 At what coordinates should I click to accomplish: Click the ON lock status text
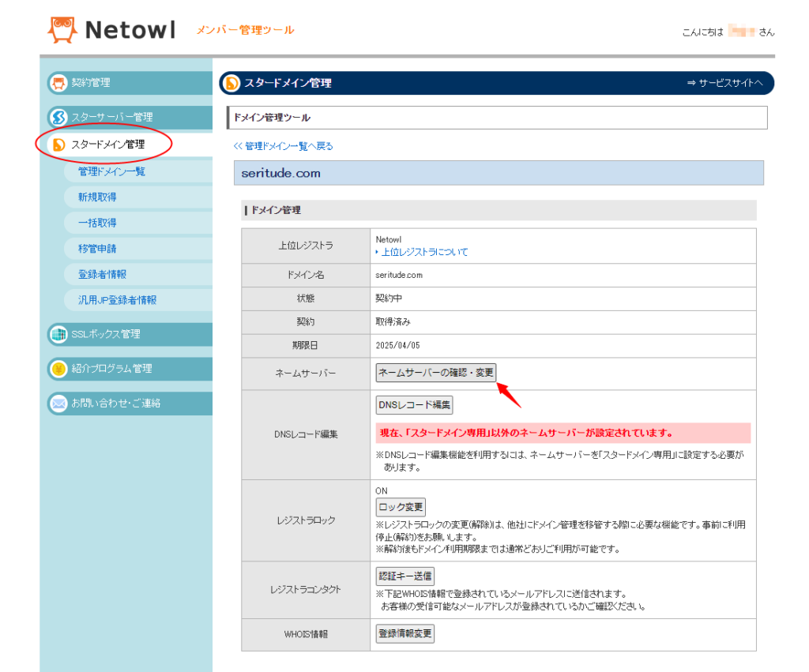pos(382,491)
